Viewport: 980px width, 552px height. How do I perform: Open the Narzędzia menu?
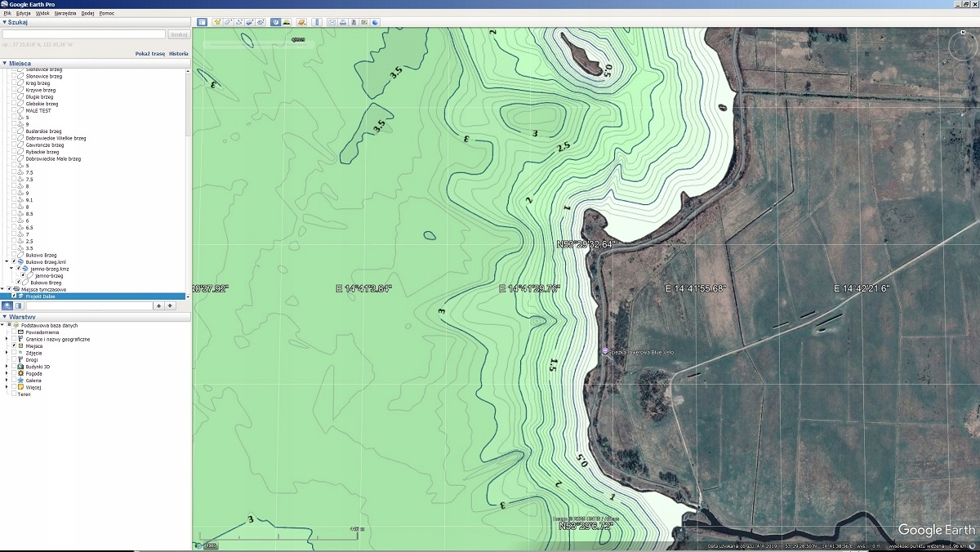pos(65,13)
